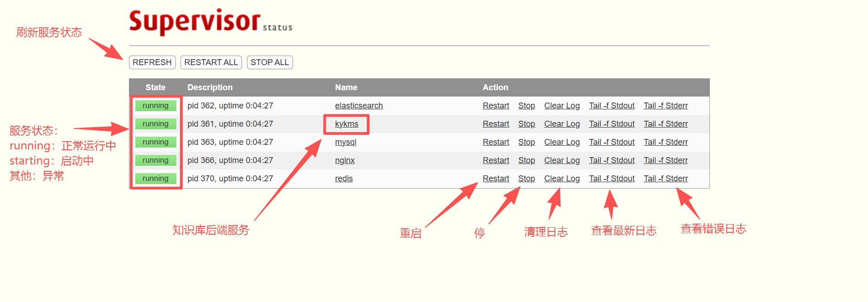Open the redis process link
The height and width of the screenshot is (302, 868).
tap(344, 179)
